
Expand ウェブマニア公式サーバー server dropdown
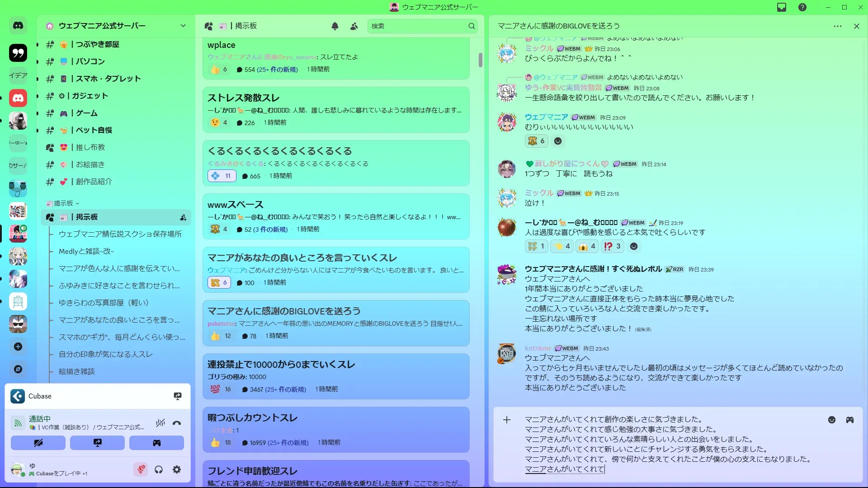click(183, 26)
